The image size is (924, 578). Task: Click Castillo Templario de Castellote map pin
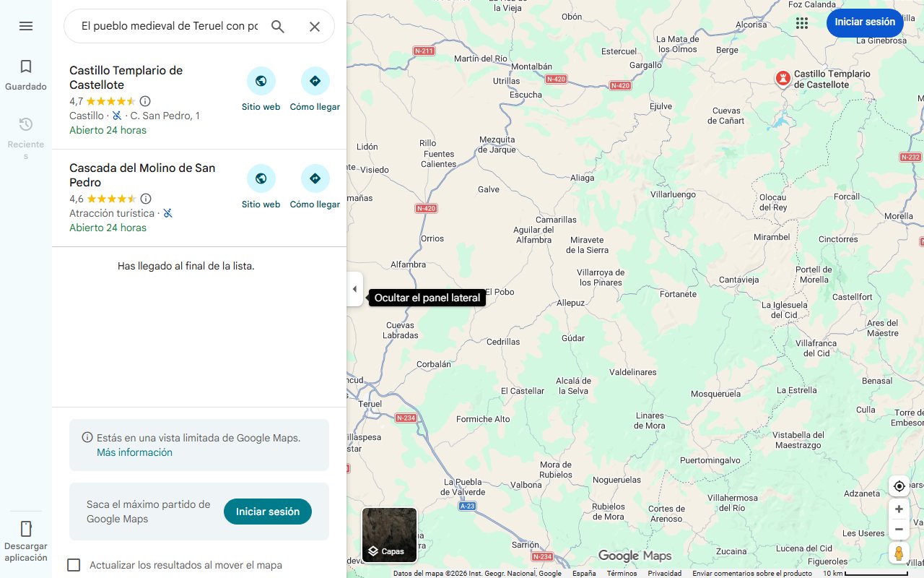point(783,78)
